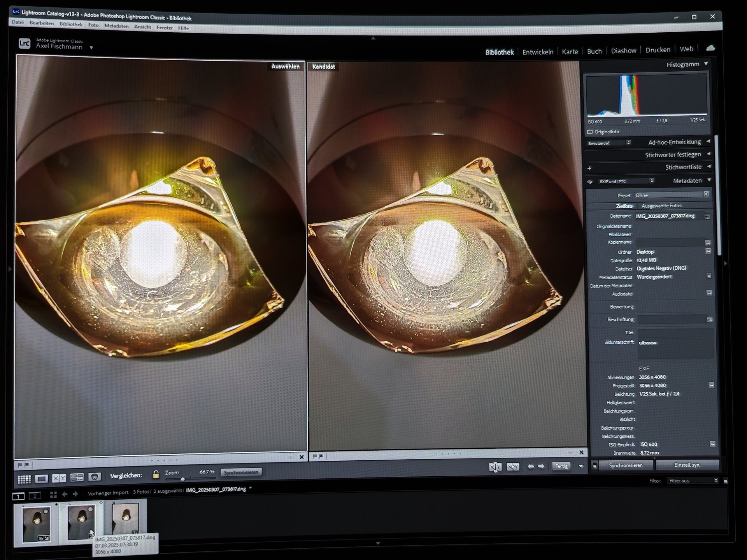Click Make Select XY icon
Screen dimensions: 747x560
tap(513, 467)
